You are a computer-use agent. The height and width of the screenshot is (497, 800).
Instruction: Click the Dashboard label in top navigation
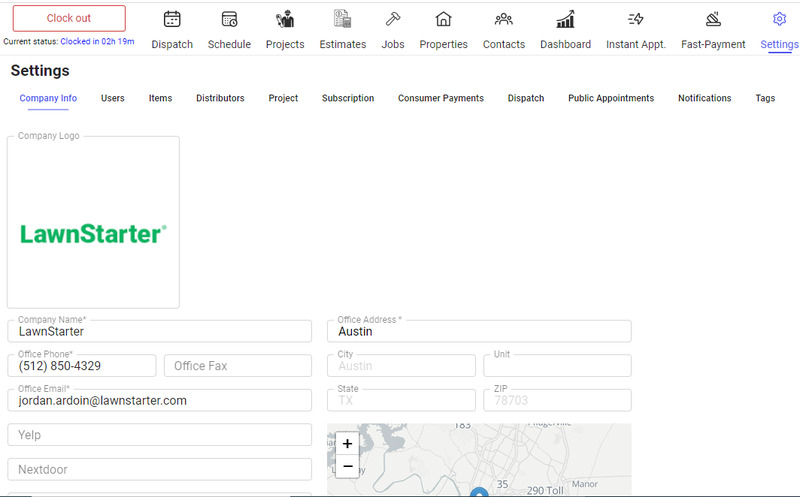click(566, 44)
